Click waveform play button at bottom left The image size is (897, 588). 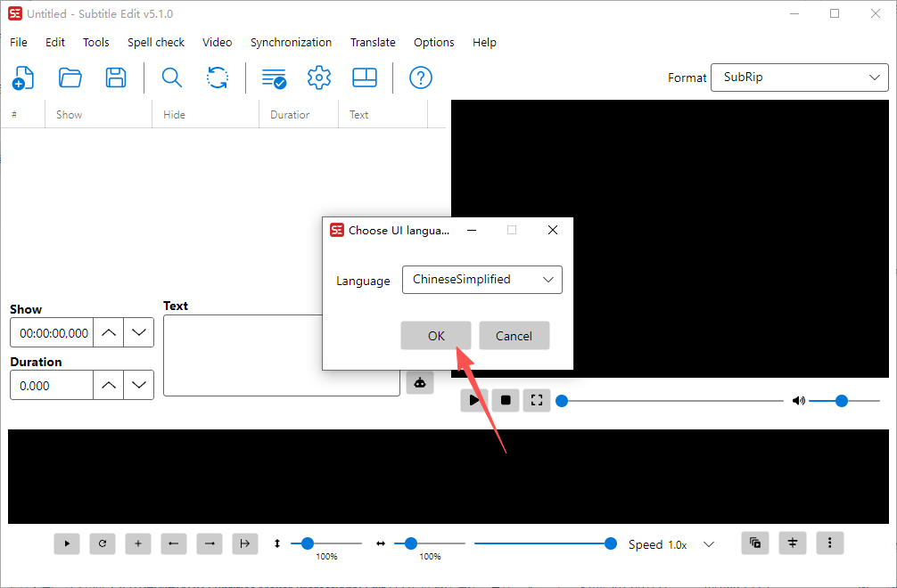point(67,543)
